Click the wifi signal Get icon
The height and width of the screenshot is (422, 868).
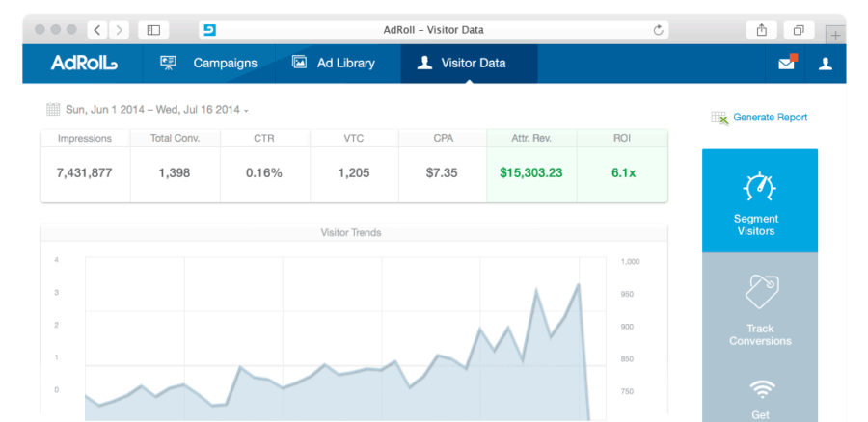tap(762, 389)
